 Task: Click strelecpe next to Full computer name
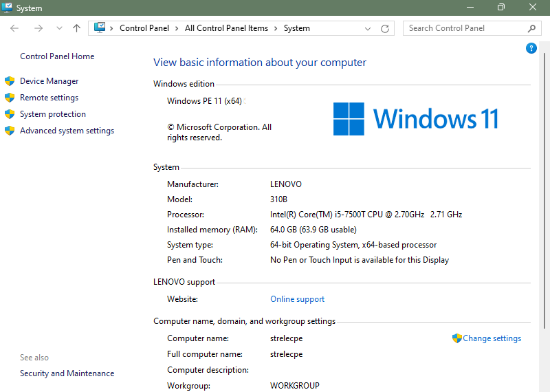286,354
